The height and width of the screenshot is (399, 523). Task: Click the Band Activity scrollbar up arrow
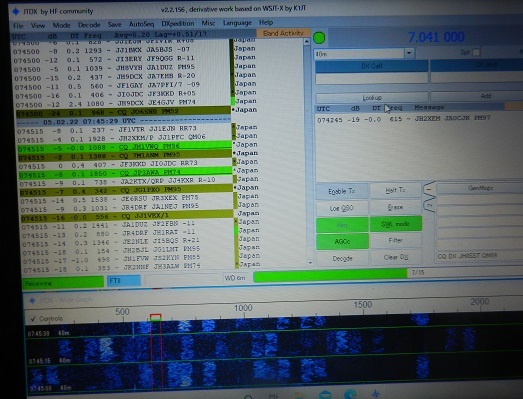coord(307,42)
